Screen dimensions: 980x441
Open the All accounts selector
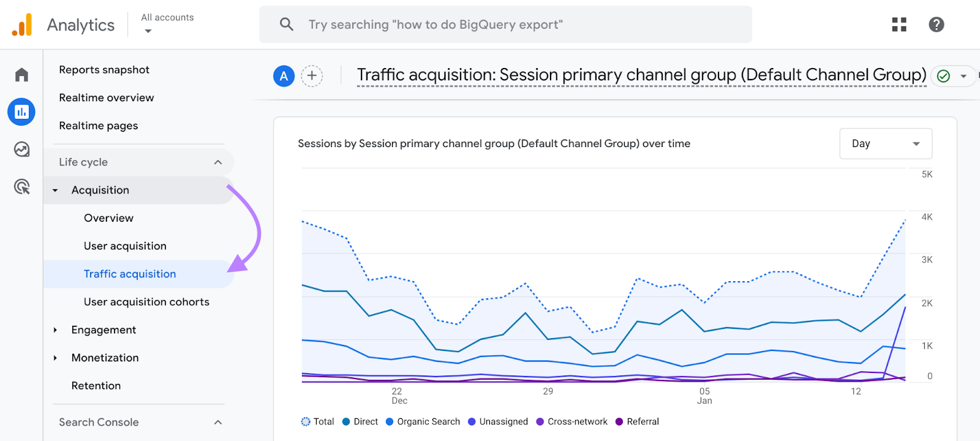pyautogui.click(x=167, y=24)
